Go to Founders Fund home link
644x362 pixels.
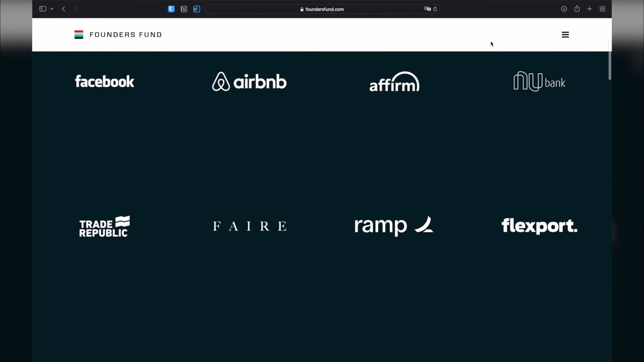[126, 35]
